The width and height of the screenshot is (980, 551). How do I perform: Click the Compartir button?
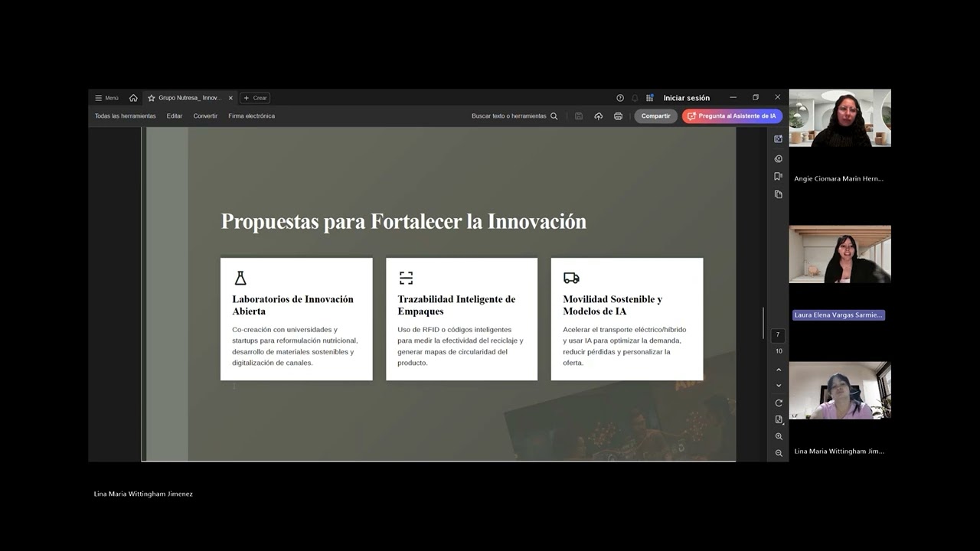pos(656,116)
